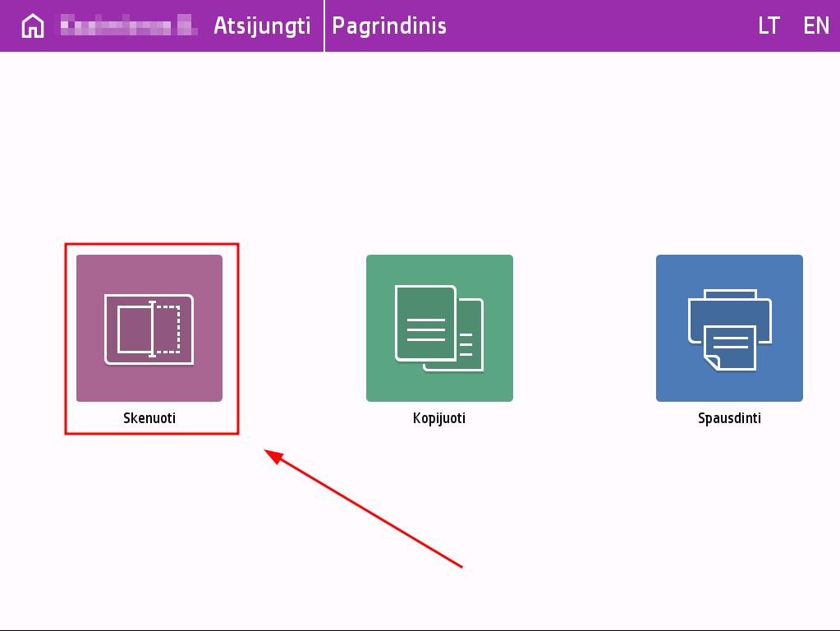Switch the interface language to LT
The width and height of the screenshot is (840, 631).
point(769,26)
